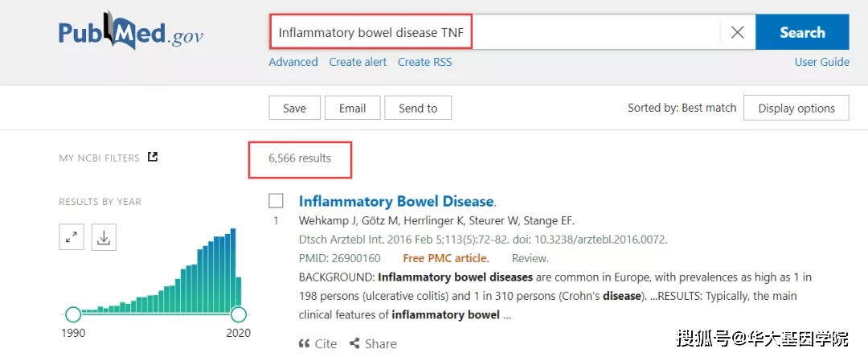868x357 pixels.
Task: Click the Save button
Action: 294,109
